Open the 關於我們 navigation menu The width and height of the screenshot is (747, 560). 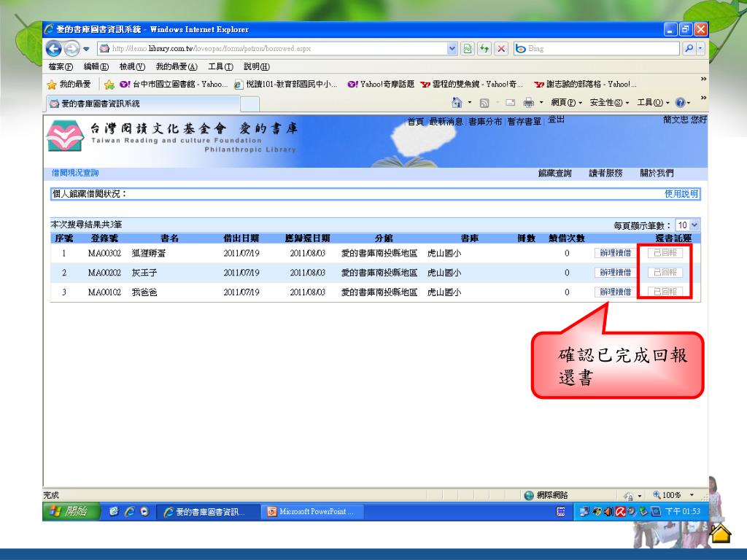click(657, 174)
